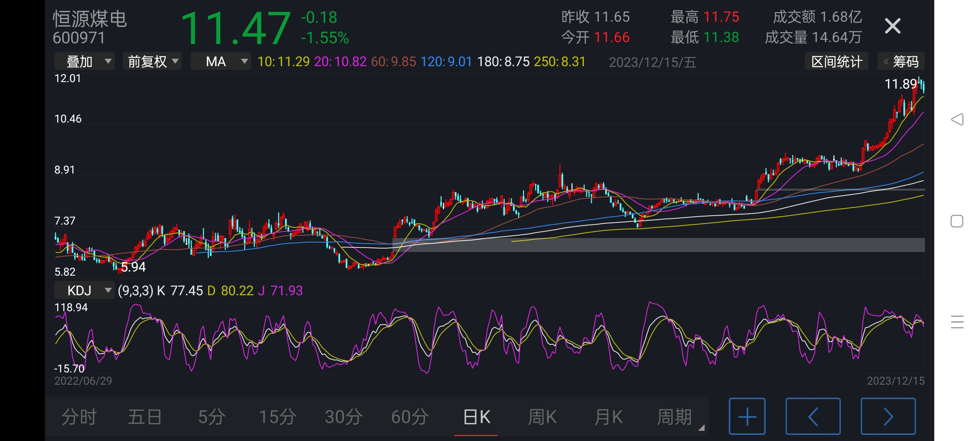Image resolution: width=980 pixels, height=441 pixels.
Task: Expand the 筹码 chip distribution panel
Action: pos(901,61)
